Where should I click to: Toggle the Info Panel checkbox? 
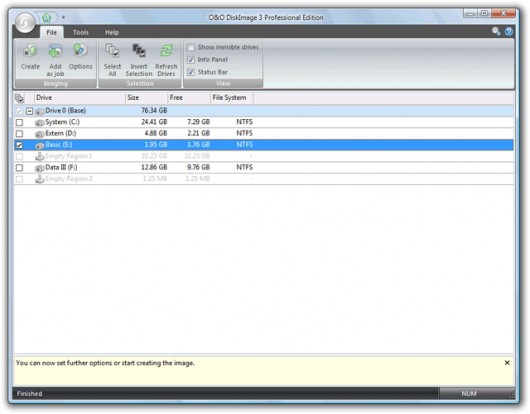point(191,60)
